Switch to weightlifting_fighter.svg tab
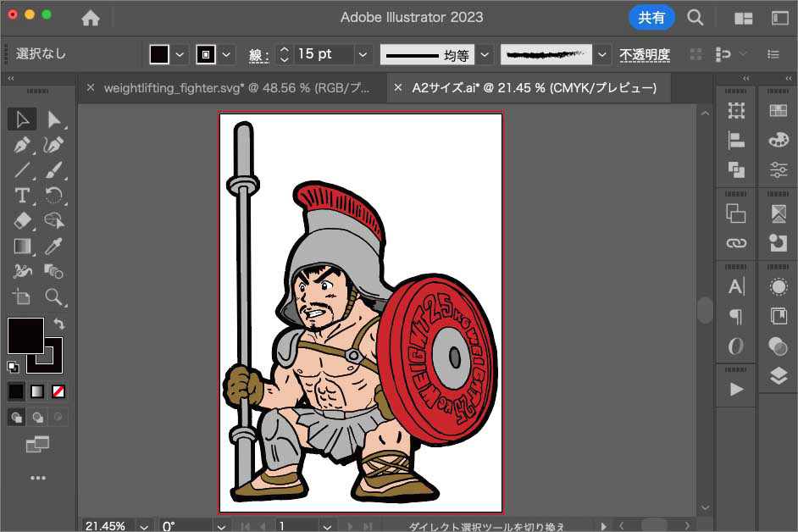 tap(237, 87)
